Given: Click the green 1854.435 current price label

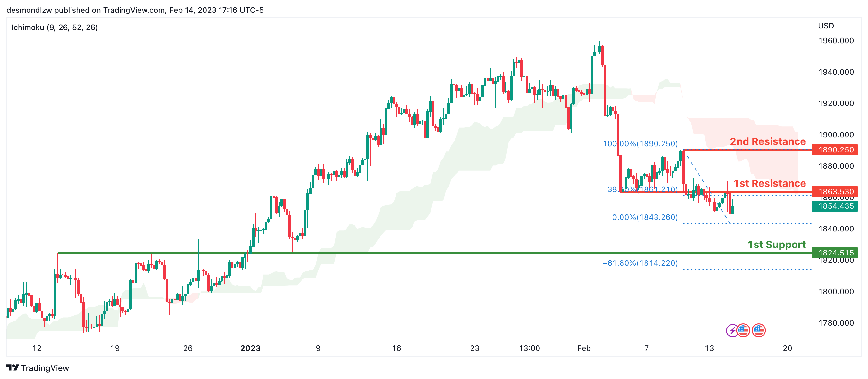Looking at the screenshot, I should pyautogui.click(x=836, y=206).
